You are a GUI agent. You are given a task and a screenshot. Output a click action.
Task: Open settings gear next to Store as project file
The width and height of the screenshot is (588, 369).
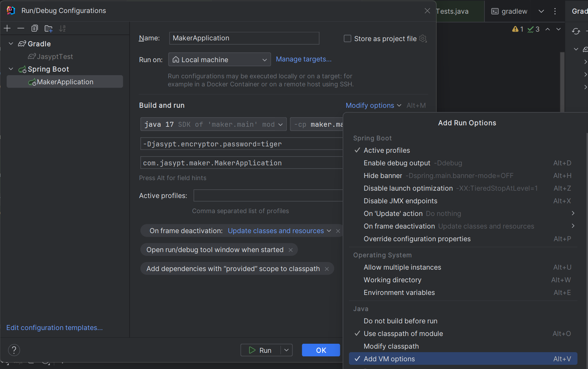[x=423, y=39]
